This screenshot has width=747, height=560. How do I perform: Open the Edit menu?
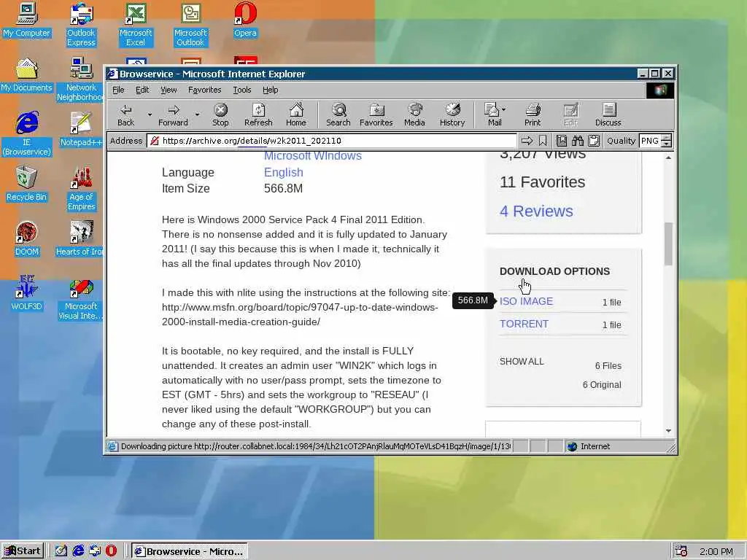point(142,90)
